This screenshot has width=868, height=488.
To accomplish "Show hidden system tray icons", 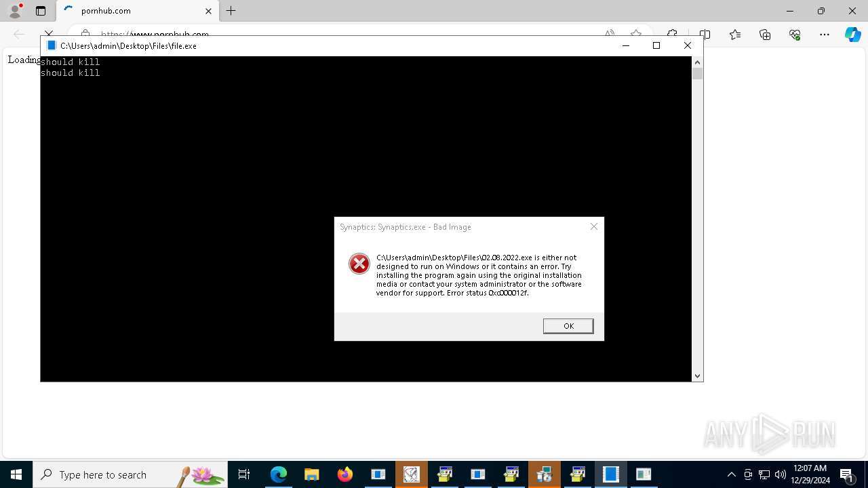I will click(x=731, y=474).
